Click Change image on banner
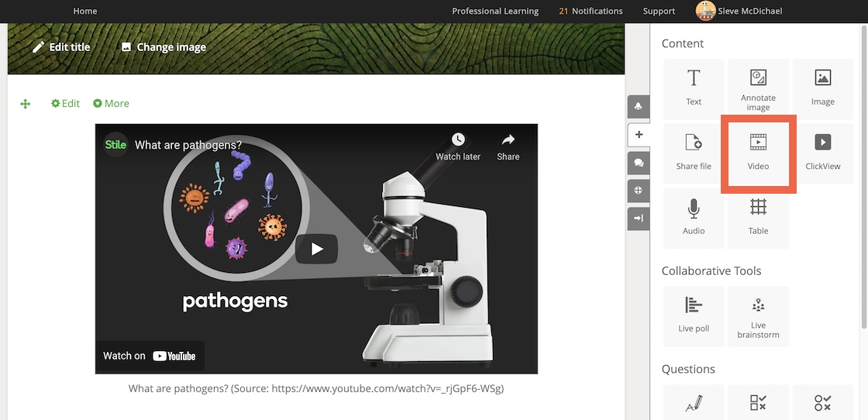 pyautogui.click(x=164, y=47)
